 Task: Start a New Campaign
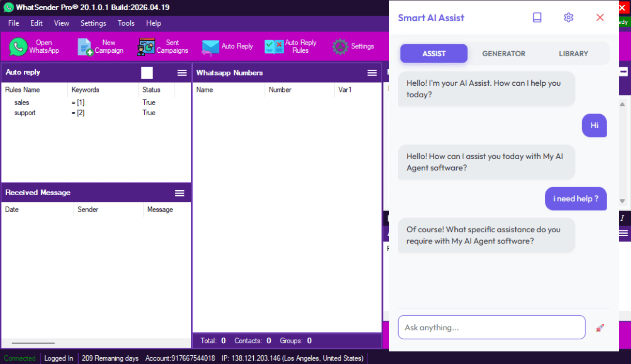tap(101, 46)
